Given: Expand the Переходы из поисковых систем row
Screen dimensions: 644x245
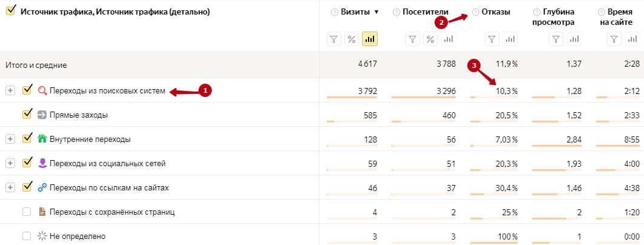Looking at the screenshot, I should [10, 90].
